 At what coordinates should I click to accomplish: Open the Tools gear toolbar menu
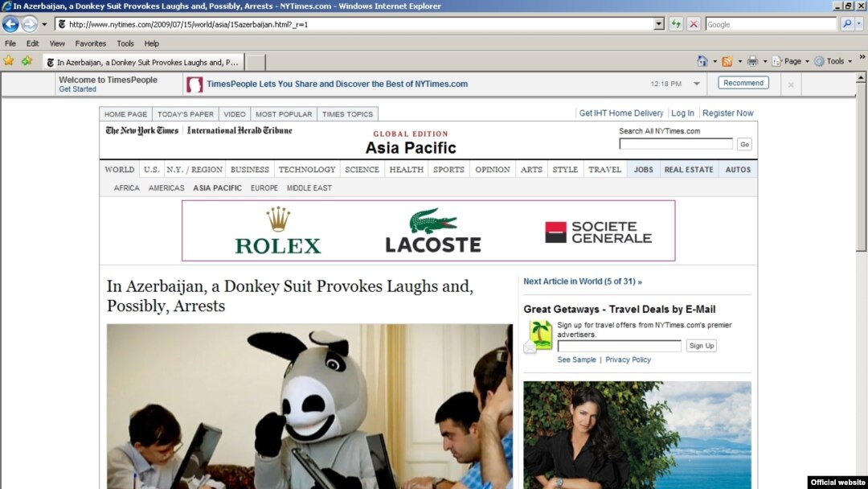coord(833,61)
